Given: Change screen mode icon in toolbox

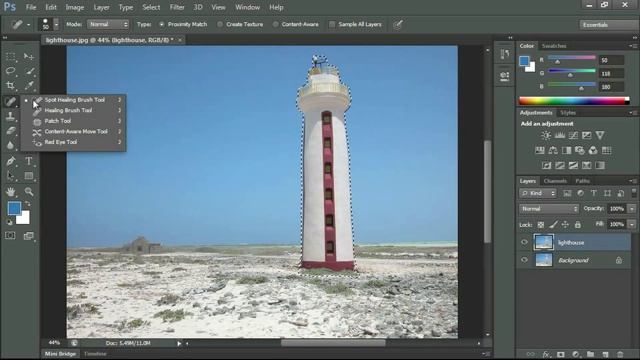Looking at the screenshot, I should tap(29, 236).
